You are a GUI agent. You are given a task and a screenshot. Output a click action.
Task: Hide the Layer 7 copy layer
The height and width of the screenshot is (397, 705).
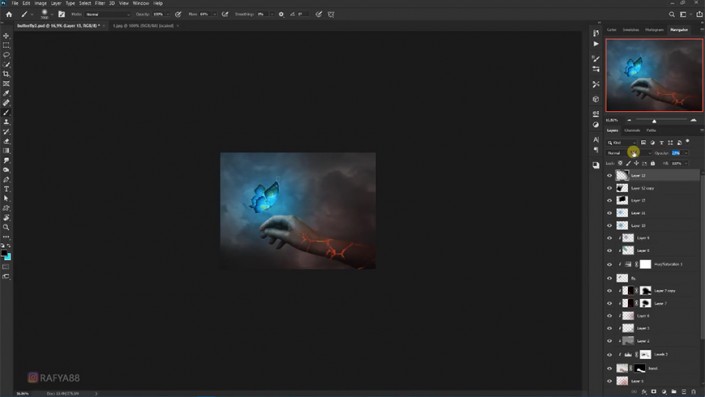coord(610,291)
